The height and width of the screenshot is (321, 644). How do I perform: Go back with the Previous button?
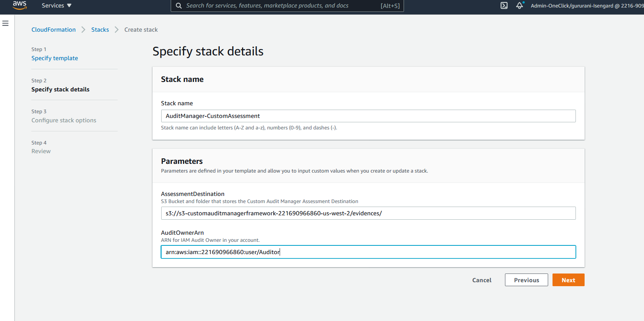526,280
